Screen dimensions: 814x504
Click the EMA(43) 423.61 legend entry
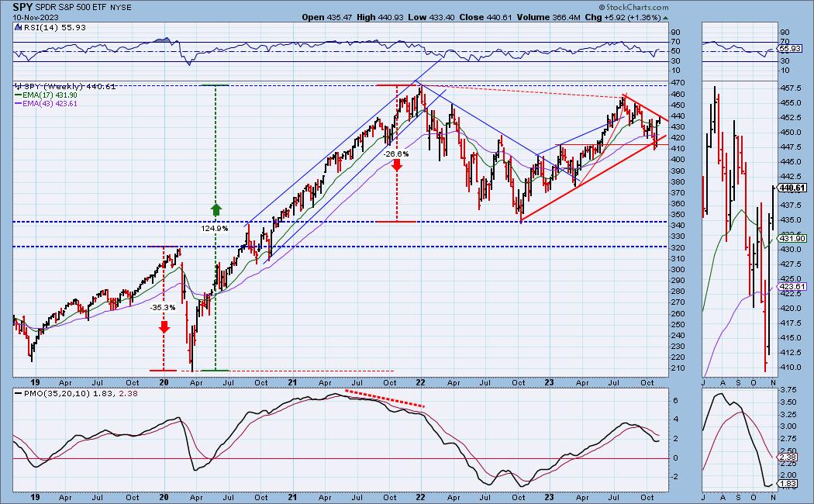pyautogui.click(x=46, y=103)
